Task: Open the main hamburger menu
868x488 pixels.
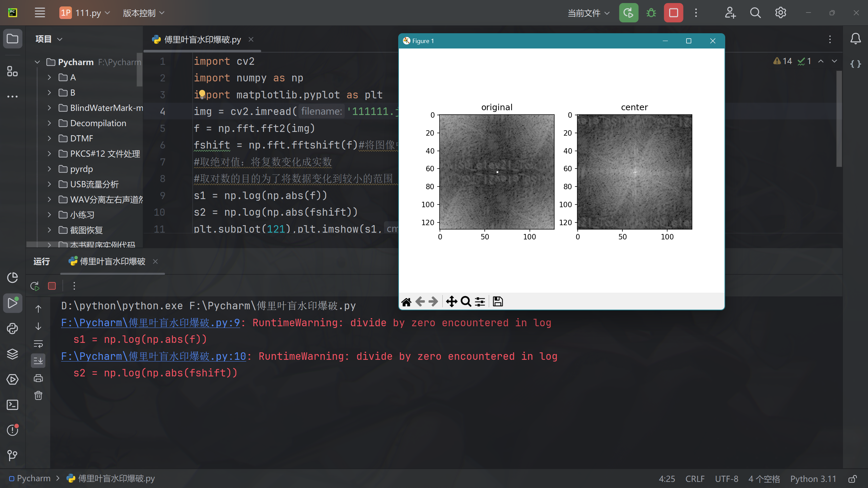Action: [40, 13]
